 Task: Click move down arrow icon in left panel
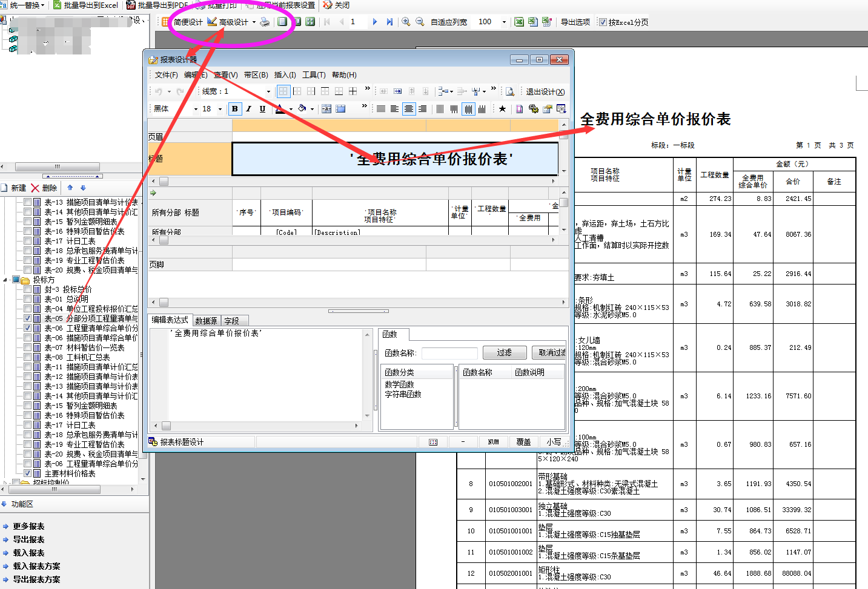coord(83,188)
